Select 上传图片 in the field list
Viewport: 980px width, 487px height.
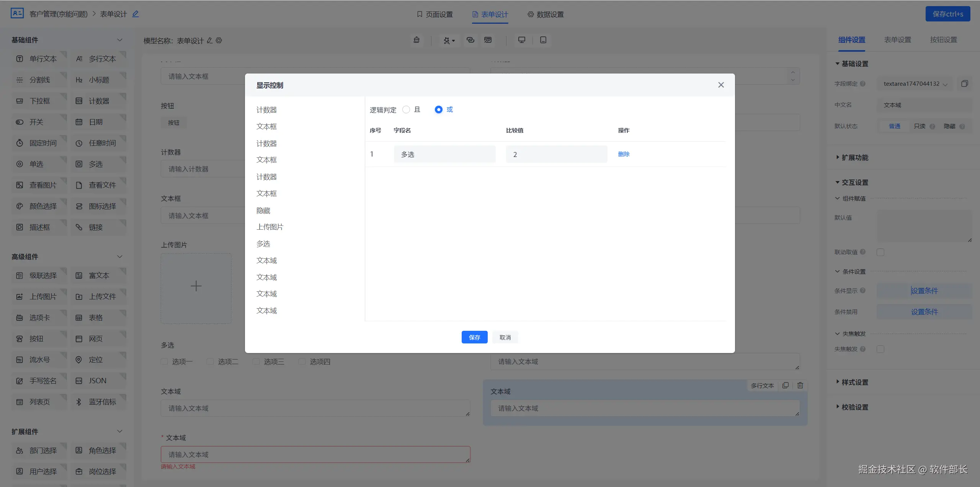[x=270, y=227]
